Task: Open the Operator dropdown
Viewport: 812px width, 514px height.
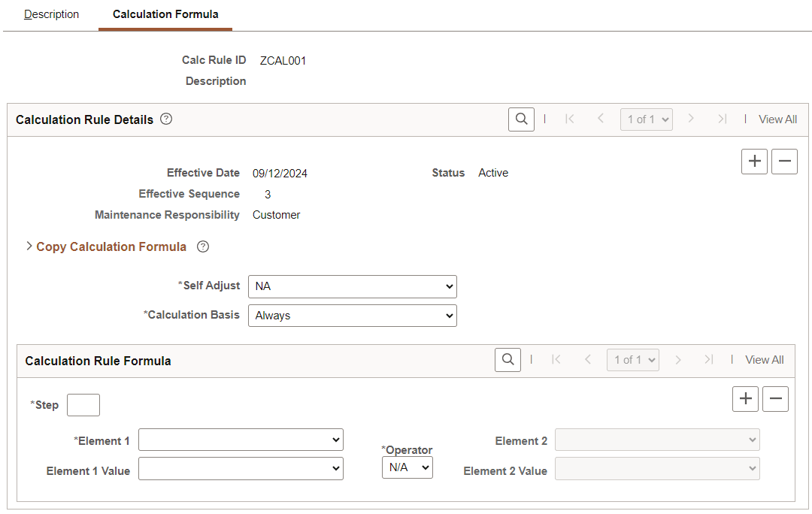Action: [x=407, y=467]
